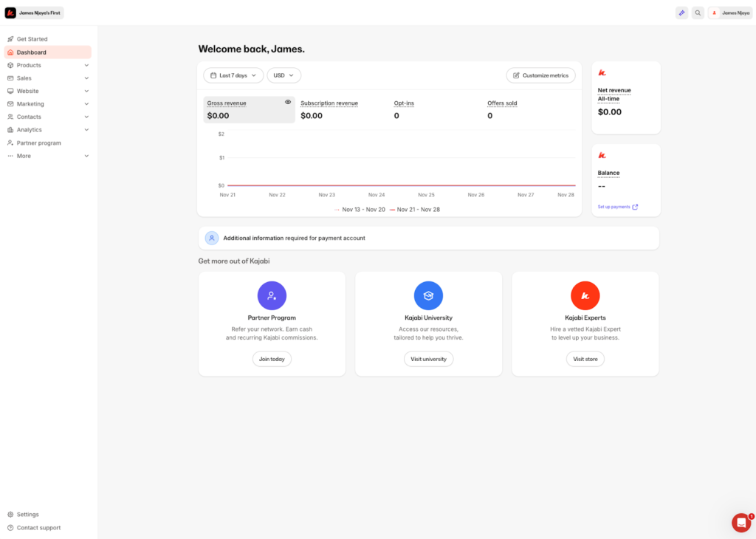
Task: Click the Customize metrics button
Action: tap(540, 75)
